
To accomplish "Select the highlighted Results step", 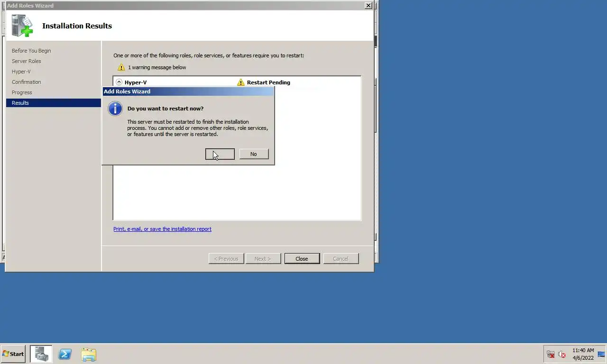I will click(x=54, y=103).
